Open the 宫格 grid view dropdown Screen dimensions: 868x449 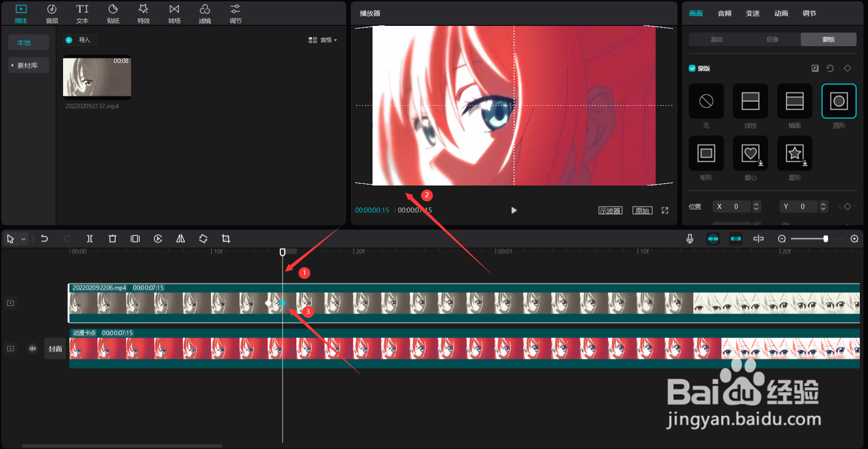[323, 40]
